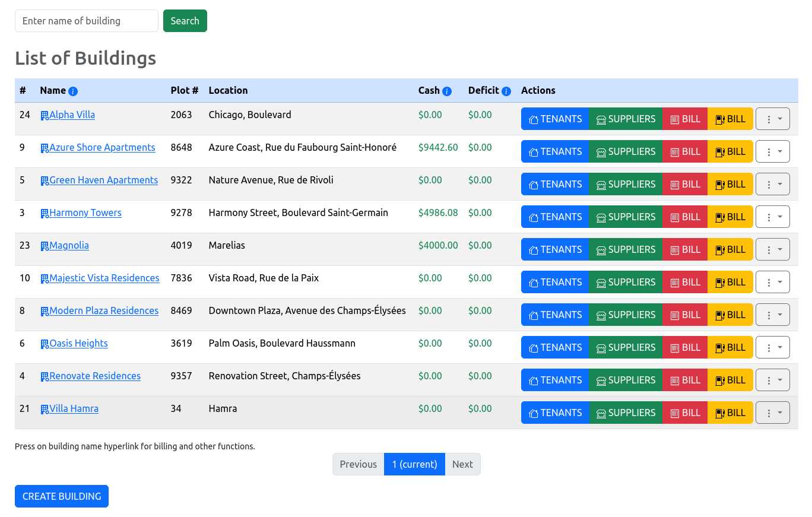Open red BILL for Oasis Heights

tap(685, 347)
